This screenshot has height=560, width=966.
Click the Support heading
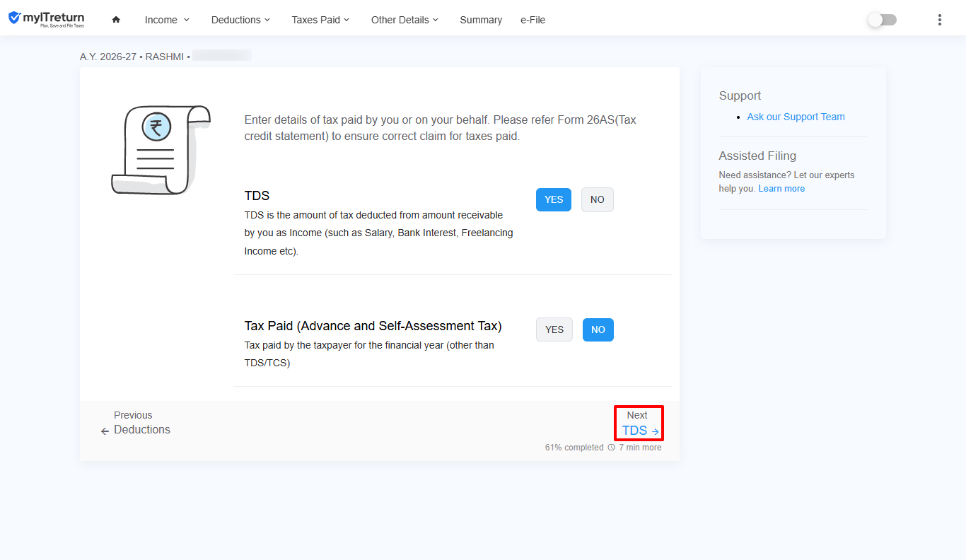click(x=740, y=95)
